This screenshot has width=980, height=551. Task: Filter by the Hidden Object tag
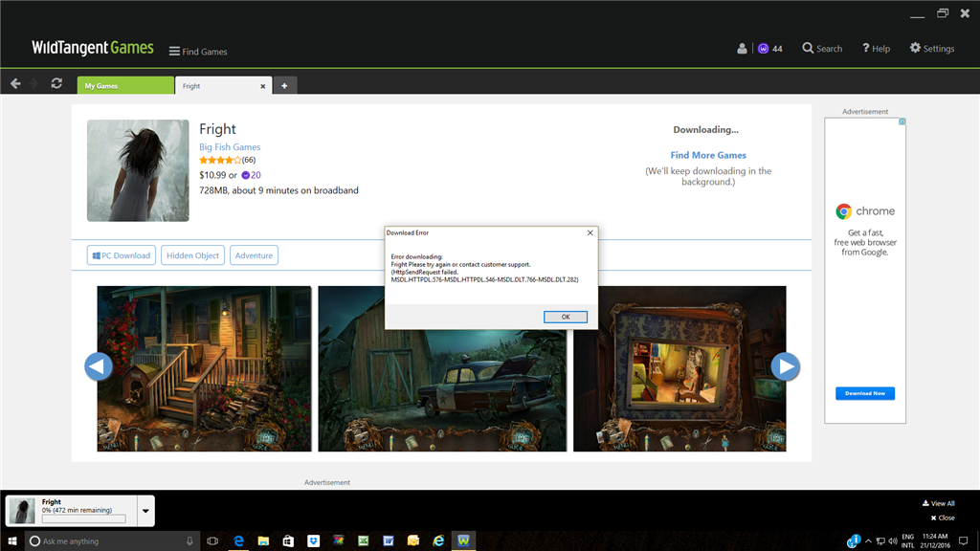coord(192,254)
